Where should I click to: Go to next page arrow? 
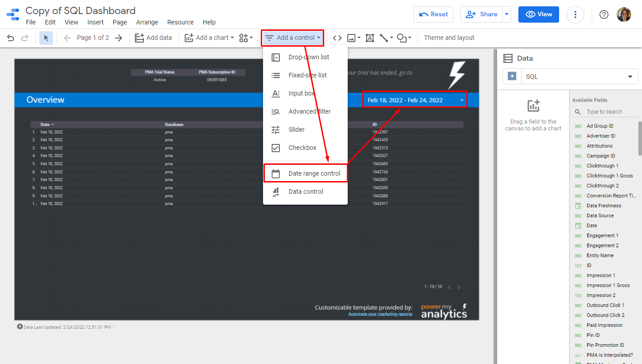coord(119,38)
